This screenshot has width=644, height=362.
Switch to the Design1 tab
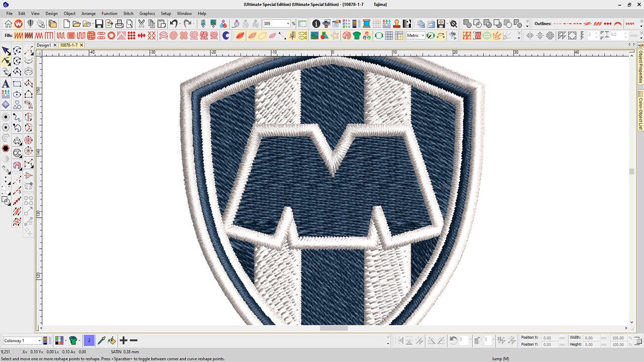pos(46,45)
